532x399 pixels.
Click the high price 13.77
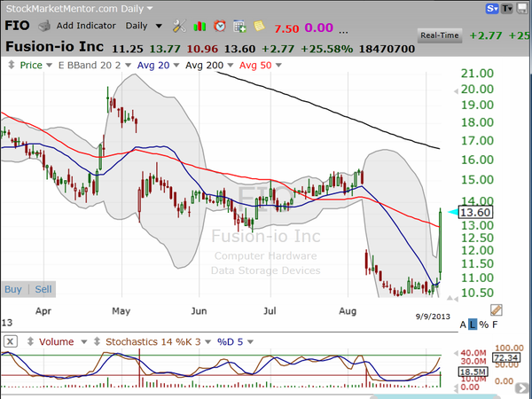point(165,49)
